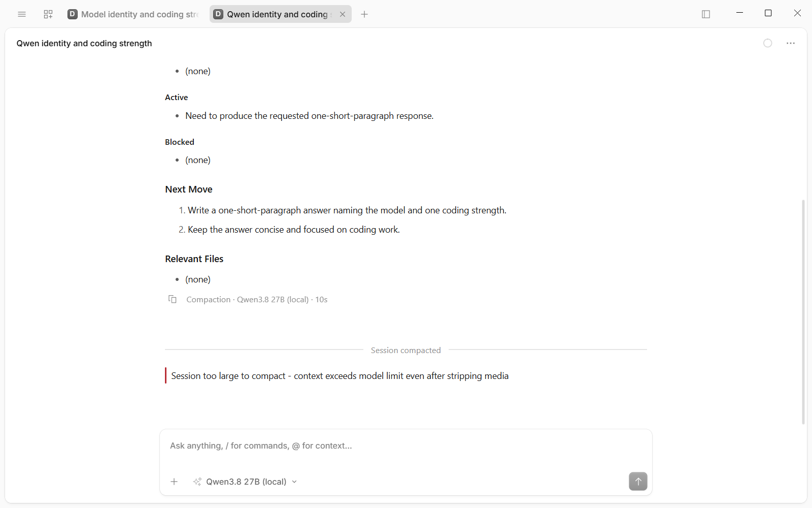The image size is (812, 508).
Task: Focus the Ask anything input field
Action: 406,446
